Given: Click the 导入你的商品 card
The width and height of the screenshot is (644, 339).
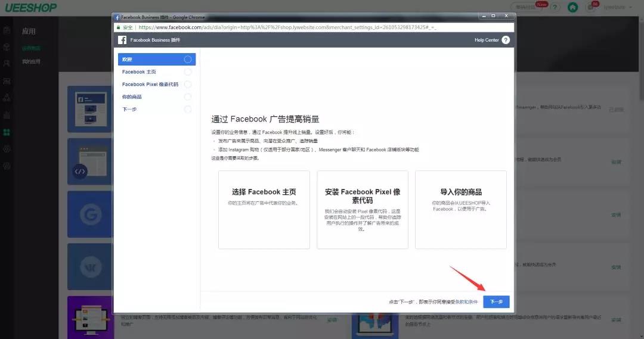Looking at the screenshot, I should pyautogui.click(x=461, y=210).
